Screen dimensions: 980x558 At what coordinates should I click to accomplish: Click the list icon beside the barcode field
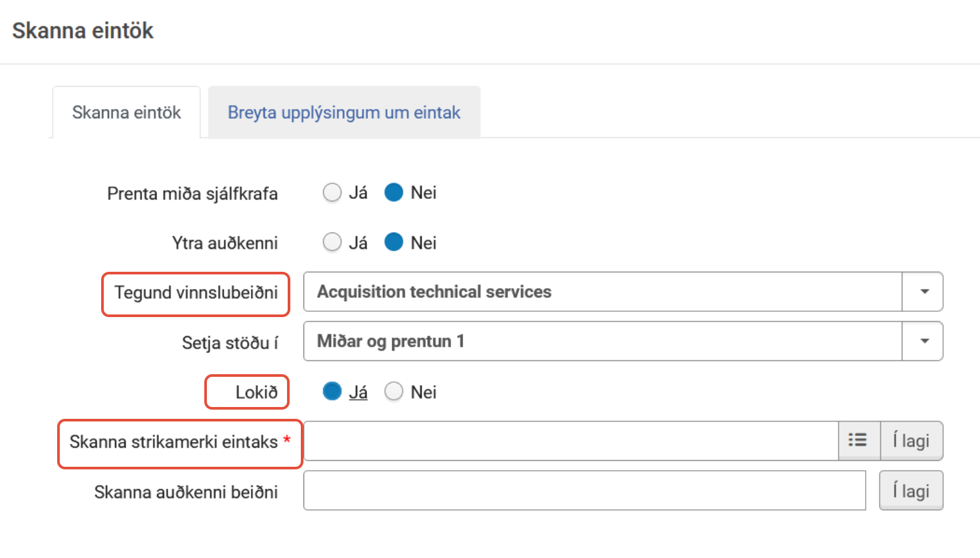(858, 440)
